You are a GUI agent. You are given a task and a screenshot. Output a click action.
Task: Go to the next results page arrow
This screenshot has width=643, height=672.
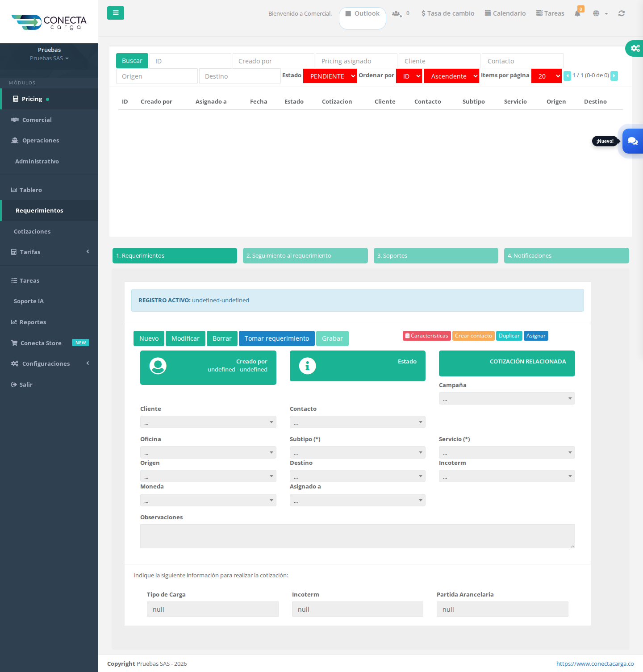pos(614,76)
